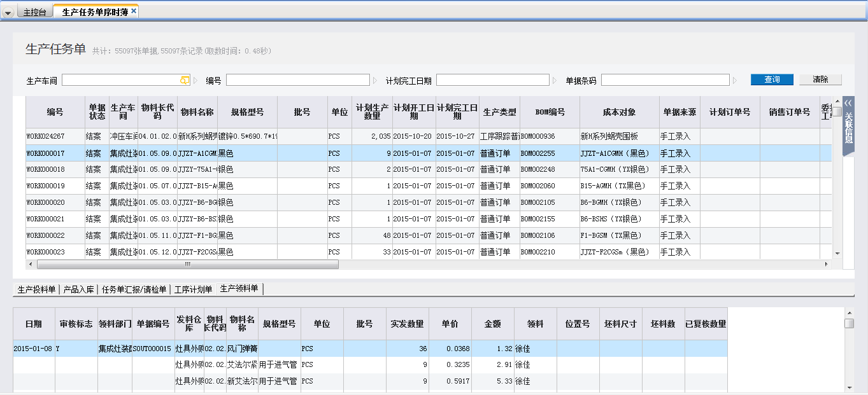Screen dimensions: 868x395
Task: Switch to the 主控台 tab
Action: pyautogui.click(x=34, y=12)
